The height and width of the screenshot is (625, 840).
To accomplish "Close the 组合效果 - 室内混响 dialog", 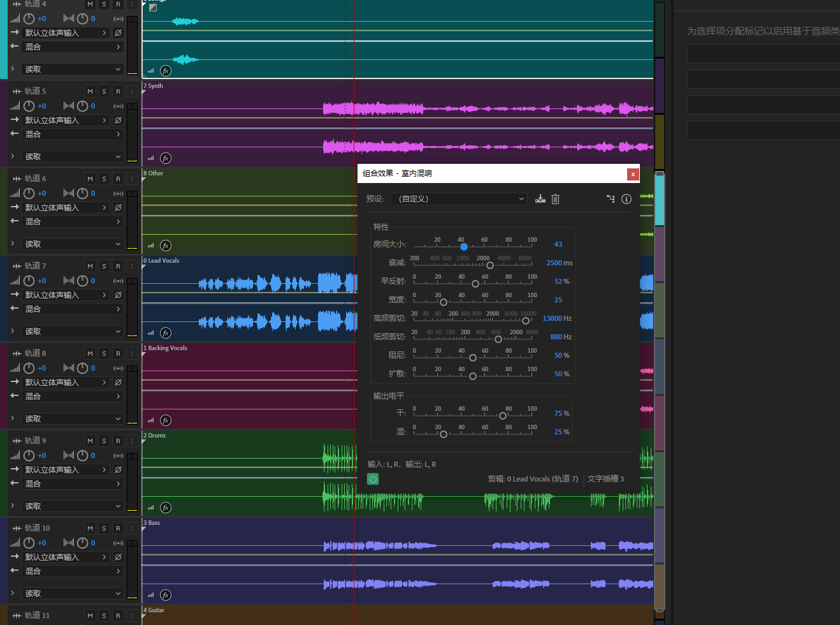I will point(633,173).
